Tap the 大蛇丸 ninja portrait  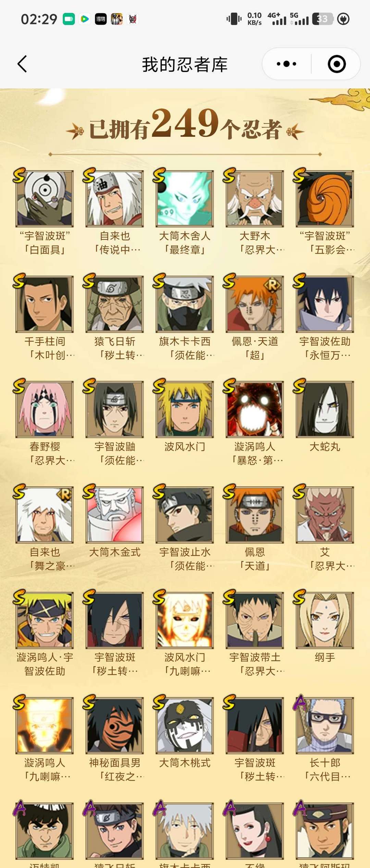[x=325, y=409]
